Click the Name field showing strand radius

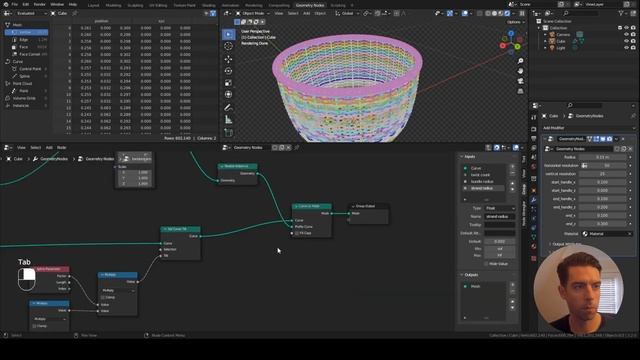500,217
